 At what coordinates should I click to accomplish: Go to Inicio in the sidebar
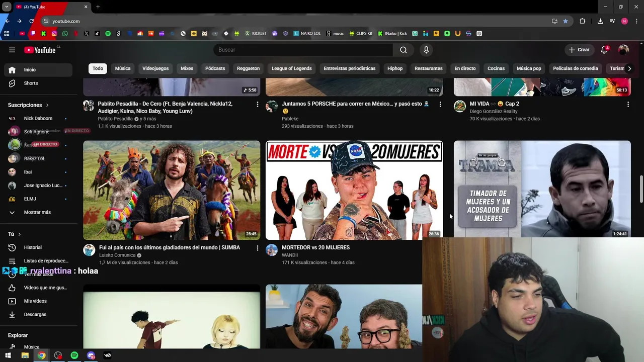38,70
